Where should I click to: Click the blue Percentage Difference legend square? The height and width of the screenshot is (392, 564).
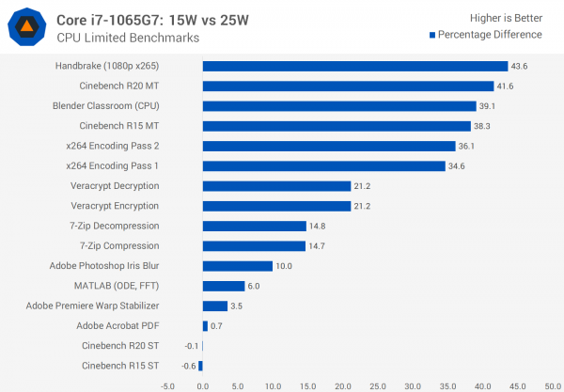(x=432, y=35)
